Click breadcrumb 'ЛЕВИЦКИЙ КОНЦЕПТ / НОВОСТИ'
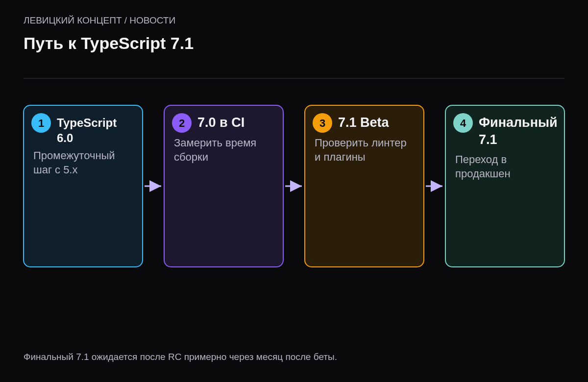The height and width of the screenshot is (382, 588). (99, 21)
